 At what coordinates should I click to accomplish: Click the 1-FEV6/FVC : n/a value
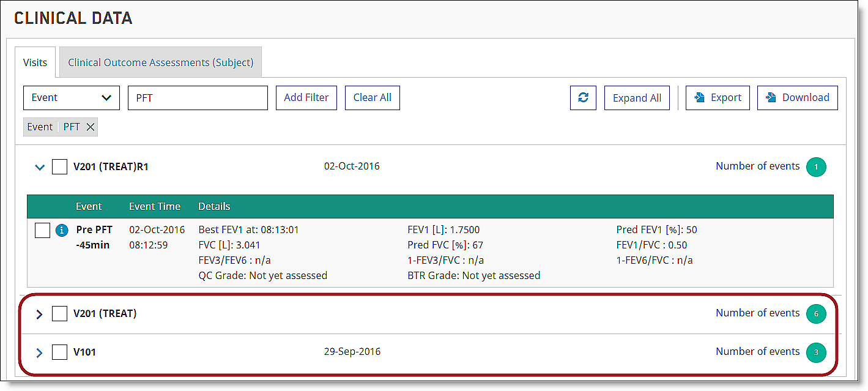(x=655, y=261)
